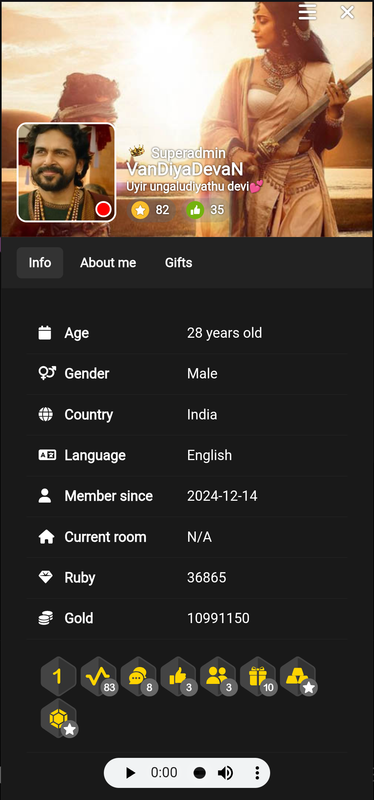Open the Gifts tab
The image size is (374, 800).
(179, 263)
